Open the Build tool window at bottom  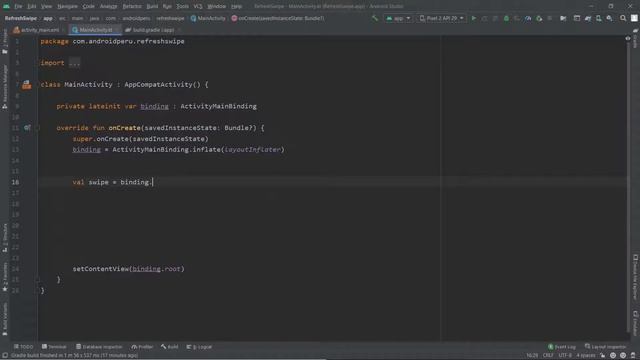pos(169,347)
